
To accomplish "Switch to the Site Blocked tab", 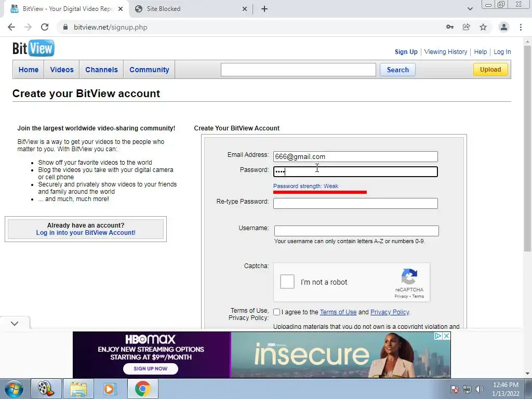I will point(192,9).
